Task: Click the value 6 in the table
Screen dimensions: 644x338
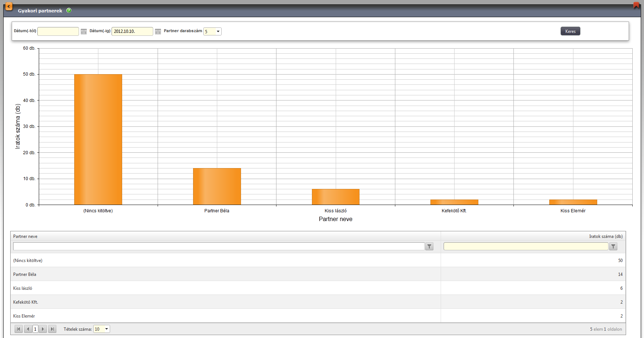Action: coord(621,288)
